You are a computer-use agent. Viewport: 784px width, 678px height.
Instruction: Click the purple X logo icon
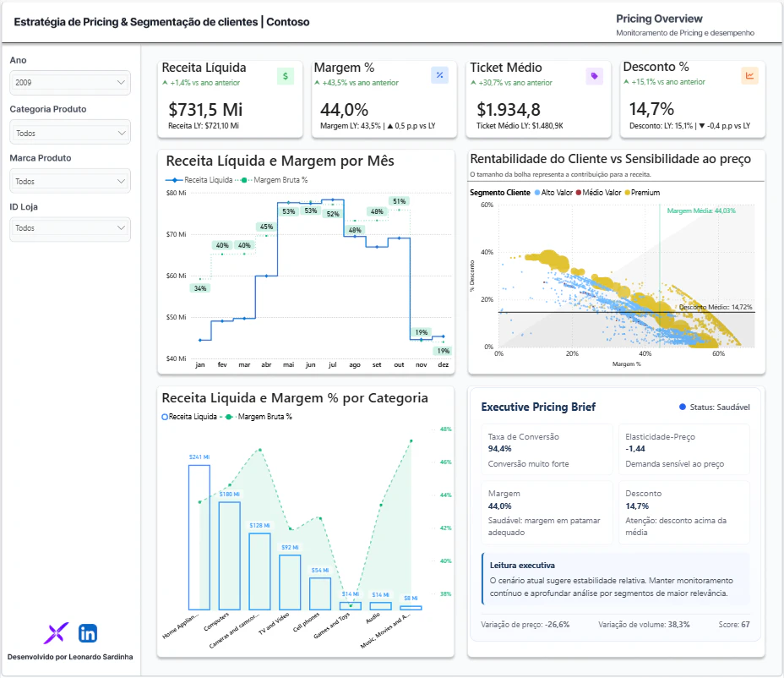coord(56,633)
